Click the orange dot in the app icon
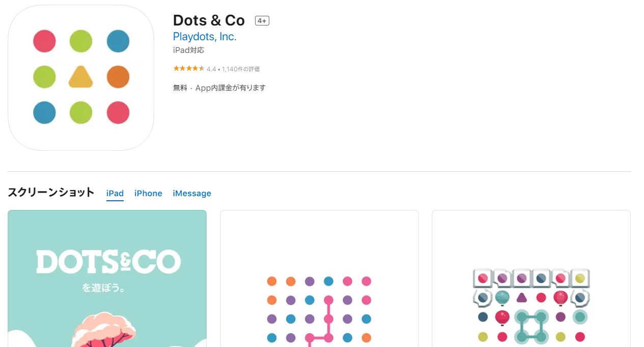 pos(118,77)
